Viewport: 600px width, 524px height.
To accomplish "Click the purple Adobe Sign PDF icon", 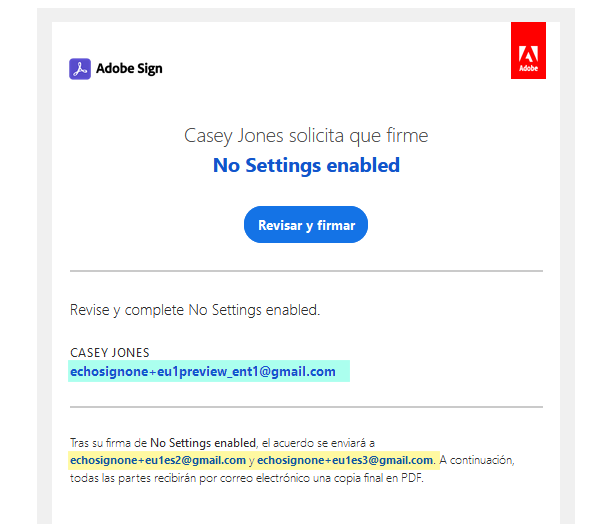I will 80,69.
